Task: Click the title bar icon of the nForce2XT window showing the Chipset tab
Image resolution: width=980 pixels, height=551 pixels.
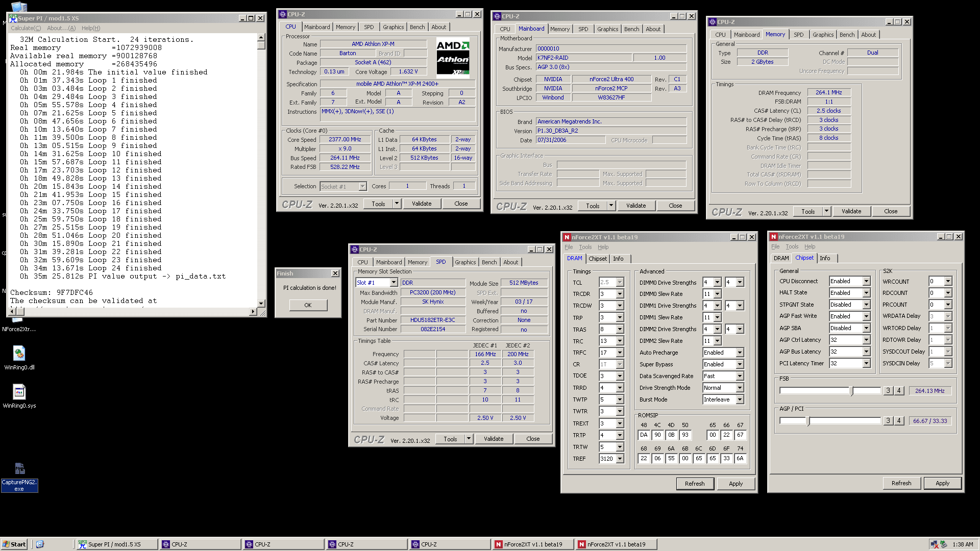Action: [x=773, y=237]
